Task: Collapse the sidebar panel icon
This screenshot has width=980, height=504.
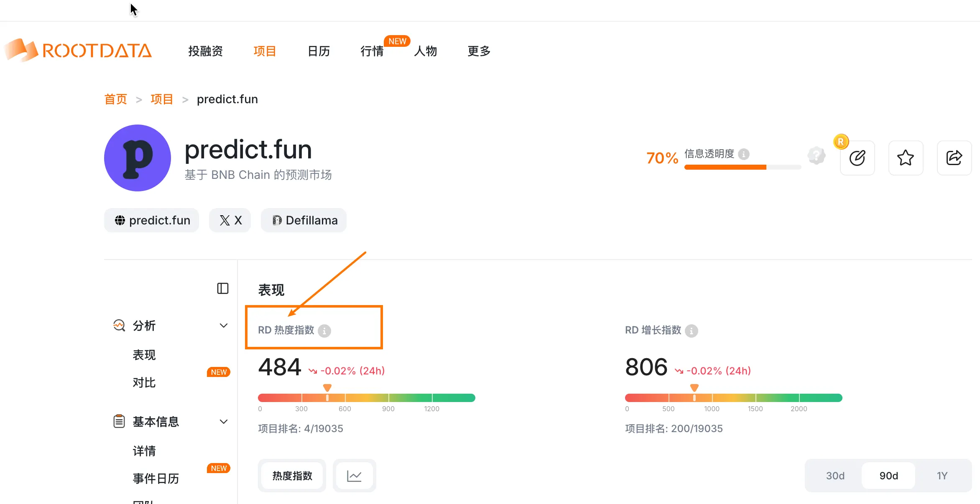Action: coord(223,288)
